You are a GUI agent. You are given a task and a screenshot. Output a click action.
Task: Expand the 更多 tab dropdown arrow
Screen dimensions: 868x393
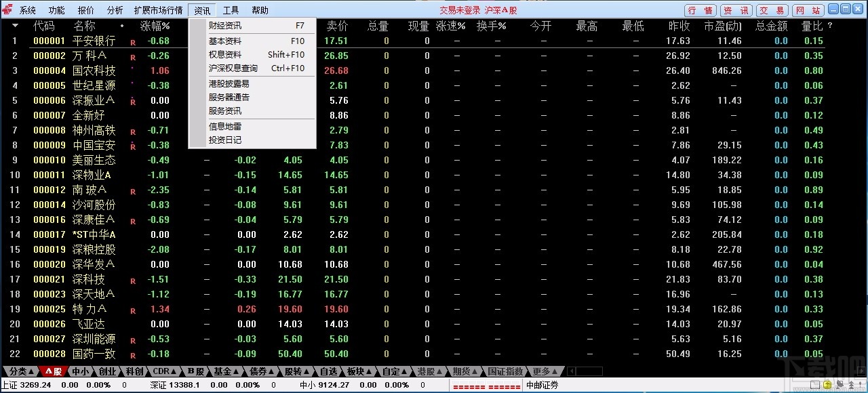(553, 371)
